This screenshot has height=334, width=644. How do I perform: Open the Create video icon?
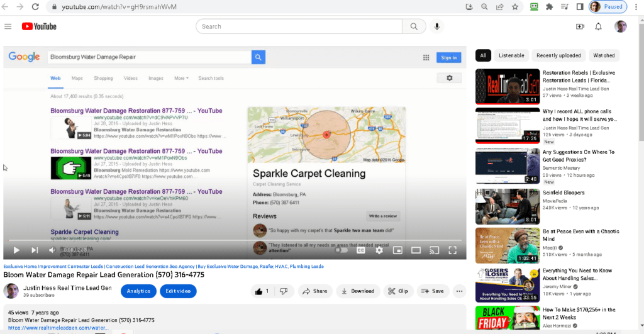pos(580,26)
